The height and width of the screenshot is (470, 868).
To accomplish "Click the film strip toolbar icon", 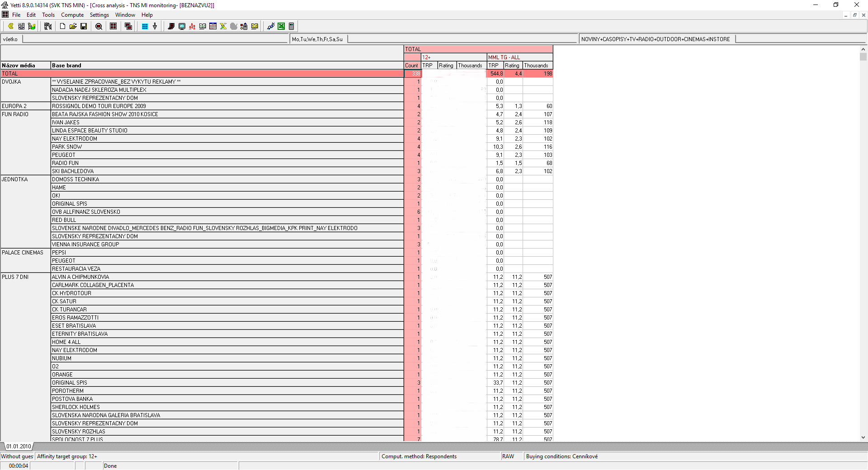I will pos(171,26).
